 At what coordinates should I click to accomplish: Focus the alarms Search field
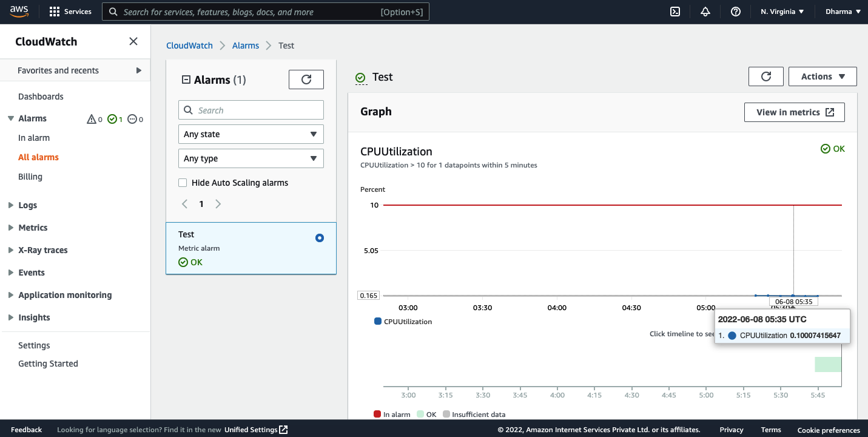(251, 110)
